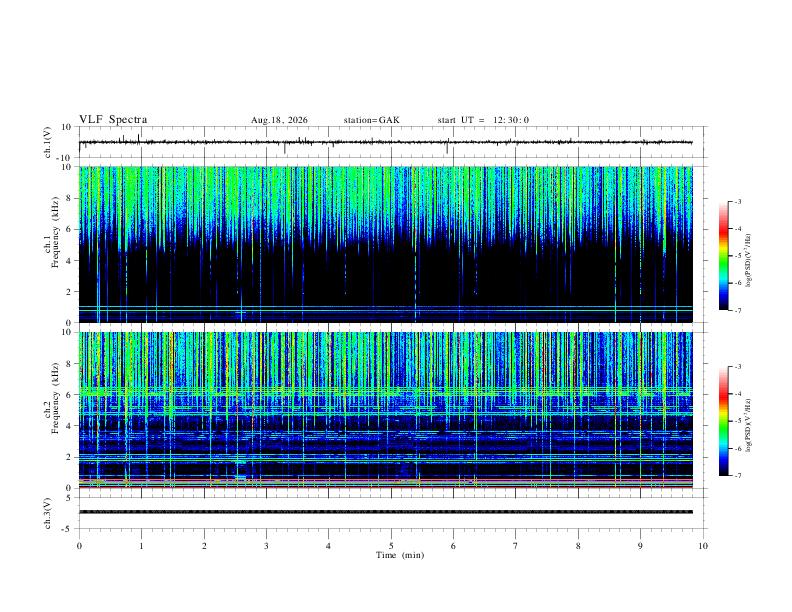The height and width of the screenshot is (612, 792).
Task: Click the red line at bottom of ch.2 spectrogram
Action: [386, 487]
